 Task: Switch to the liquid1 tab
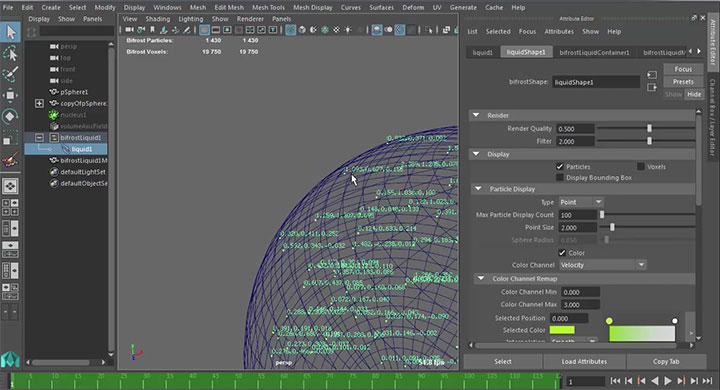click(483, 52)
